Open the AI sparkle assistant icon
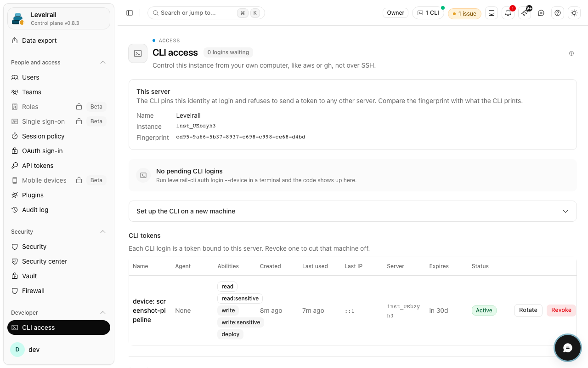 525,13
